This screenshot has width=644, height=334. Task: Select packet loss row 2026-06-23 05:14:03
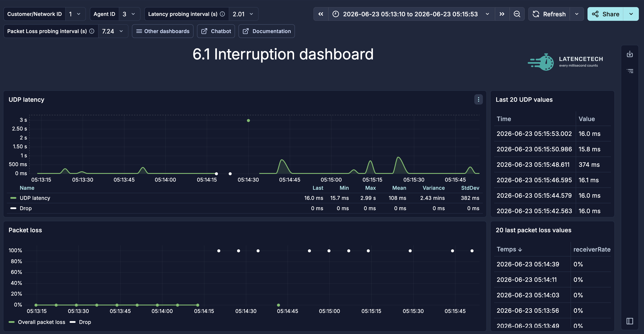(x=552, y=295)
